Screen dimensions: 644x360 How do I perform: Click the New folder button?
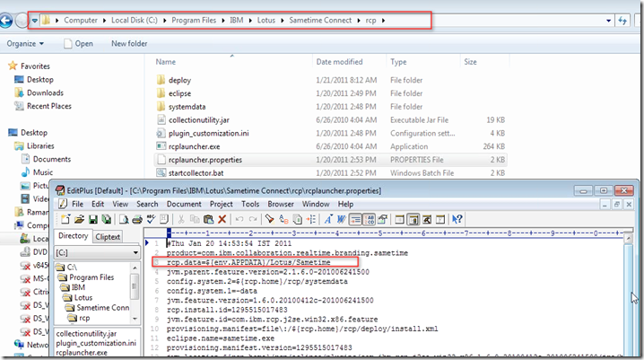(130, 43)
